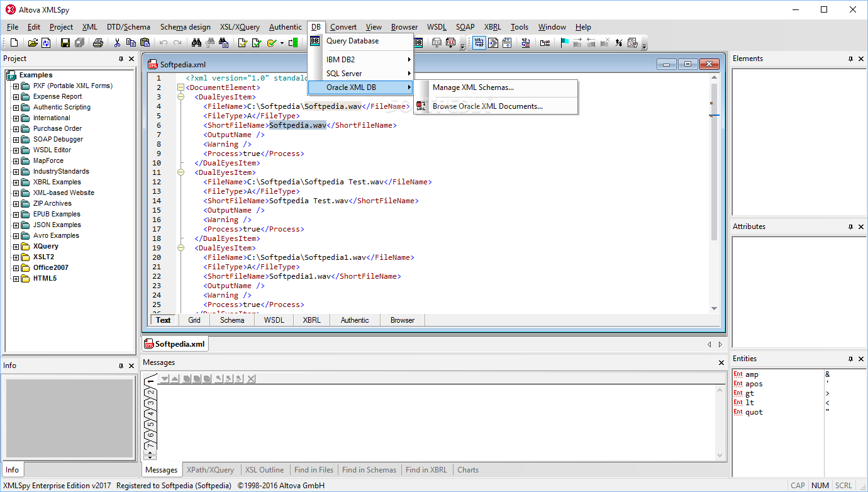Click the Go to Line 42 toolbar icon

point(526,43)
